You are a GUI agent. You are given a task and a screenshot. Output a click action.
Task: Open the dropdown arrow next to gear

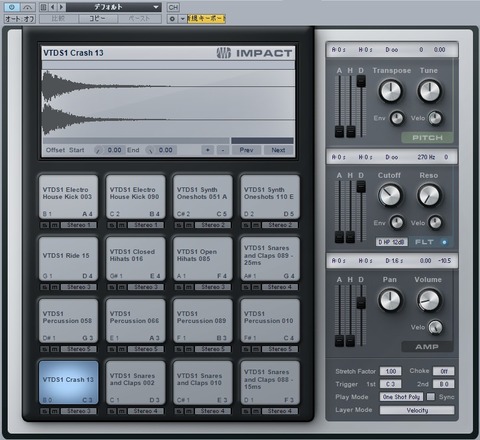coord(182,19)
